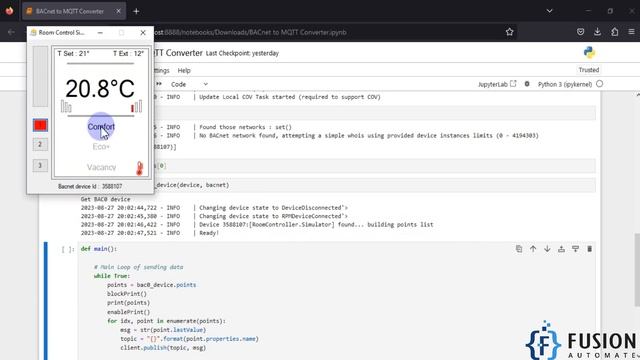Delete the selected cell

click(x=589, y=249)
